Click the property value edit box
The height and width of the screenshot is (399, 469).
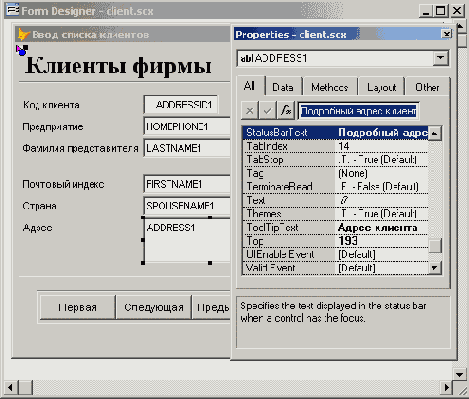click(358, 111)
